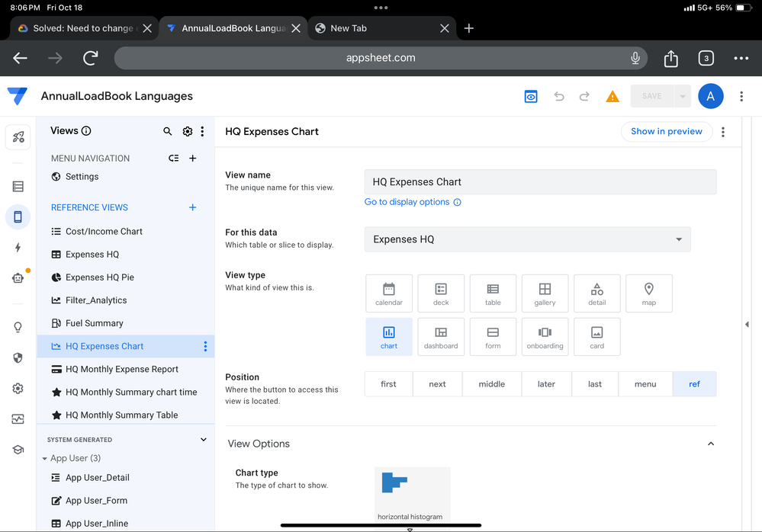Follow Go to display options link
Image resolution: width=762 pixels, height=532 pixels.
coord(407,202)
